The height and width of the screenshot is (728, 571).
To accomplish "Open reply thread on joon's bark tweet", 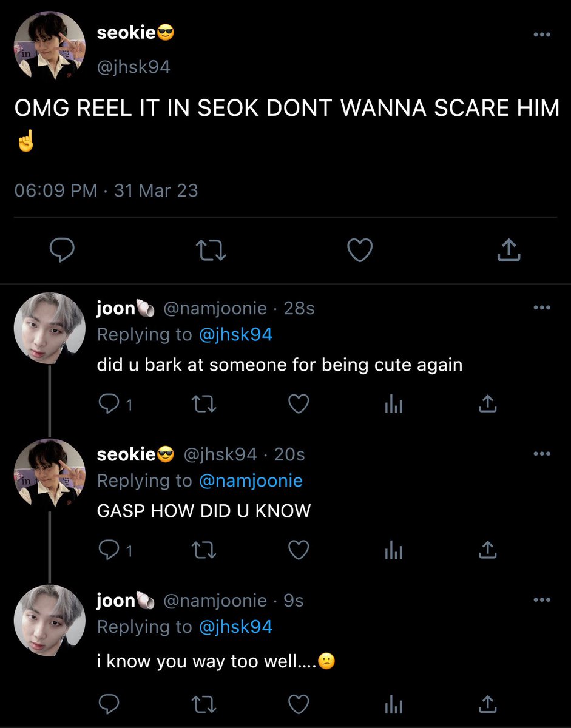I will click(x=115, y=404).
